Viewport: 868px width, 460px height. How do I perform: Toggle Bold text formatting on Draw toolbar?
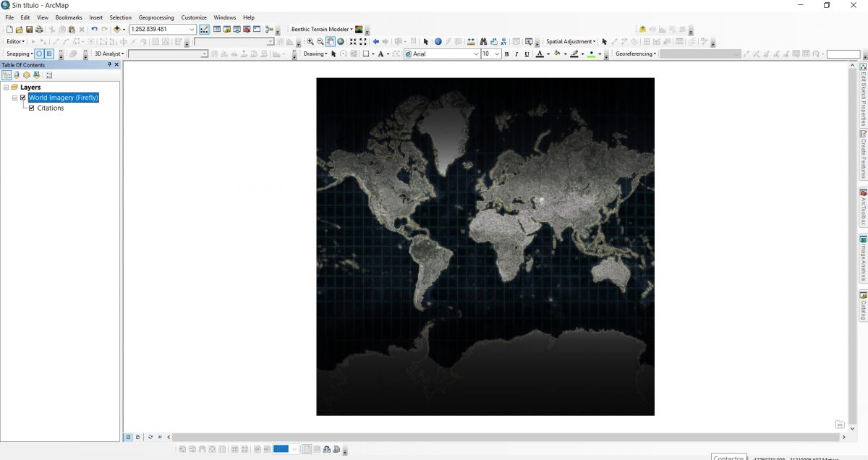coord(505,53)
